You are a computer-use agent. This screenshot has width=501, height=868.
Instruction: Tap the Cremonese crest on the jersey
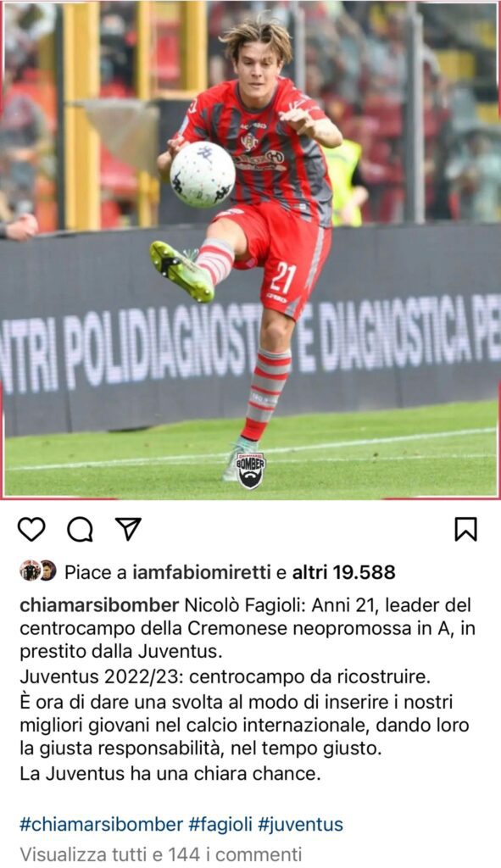point(250,142)
